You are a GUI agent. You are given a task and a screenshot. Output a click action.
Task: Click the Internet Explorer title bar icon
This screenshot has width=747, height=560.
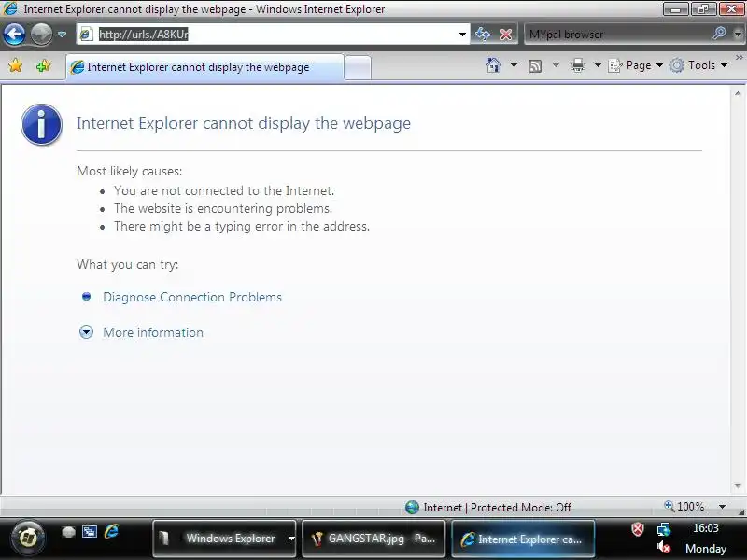[10, 8]
